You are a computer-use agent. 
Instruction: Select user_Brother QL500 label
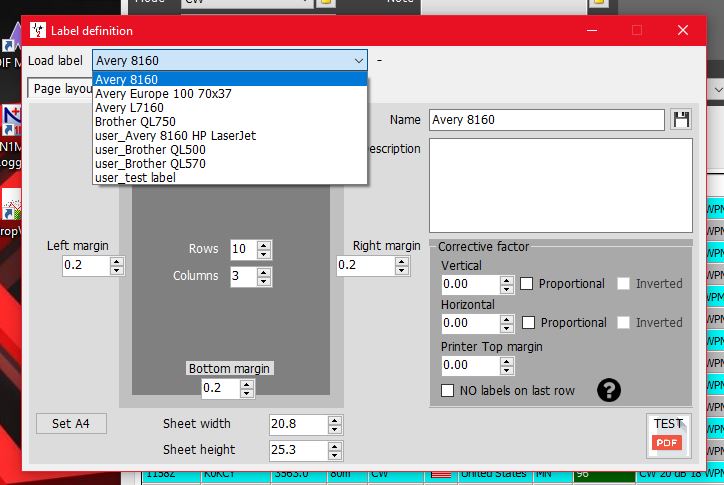(230, 150)
